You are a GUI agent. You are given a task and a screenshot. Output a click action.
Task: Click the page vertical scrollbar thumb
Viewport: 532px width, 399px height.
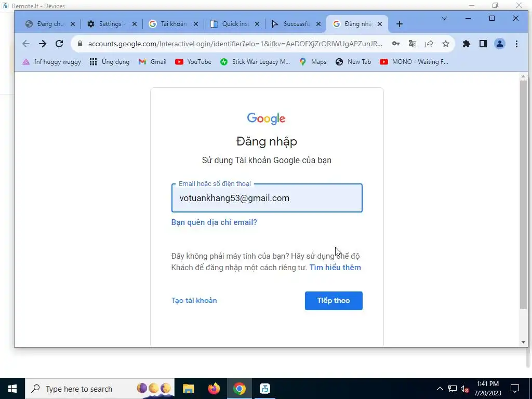point(523,194)
